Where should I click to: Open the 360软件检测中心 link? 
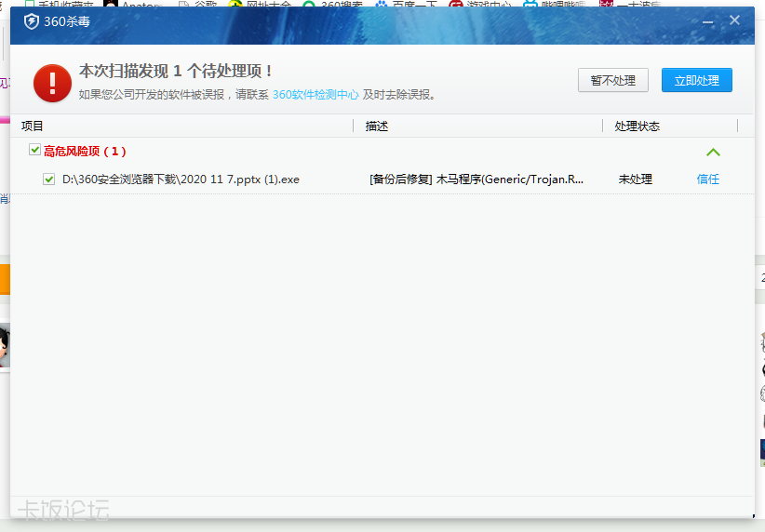click(315, 95)
